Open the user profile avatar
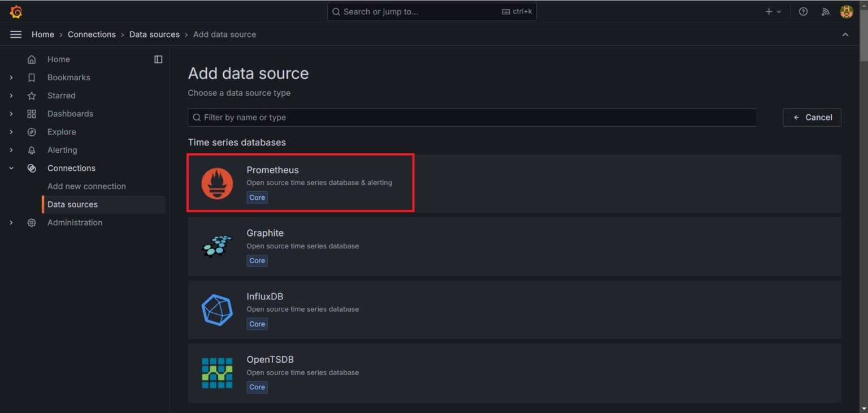This screenshot has height=413, width=868. click(847, 11)
